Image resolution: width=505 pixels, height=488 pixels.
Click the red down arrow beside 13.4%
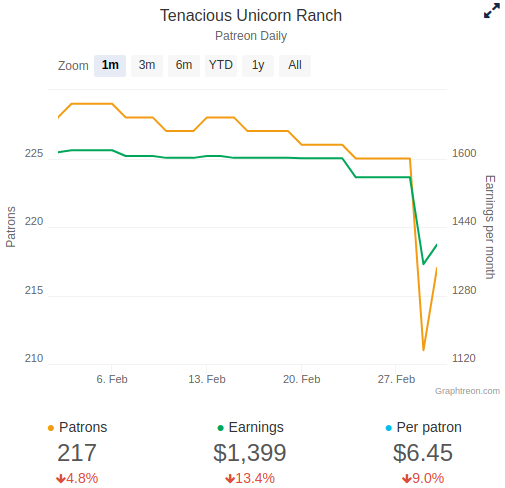[230, 479]
